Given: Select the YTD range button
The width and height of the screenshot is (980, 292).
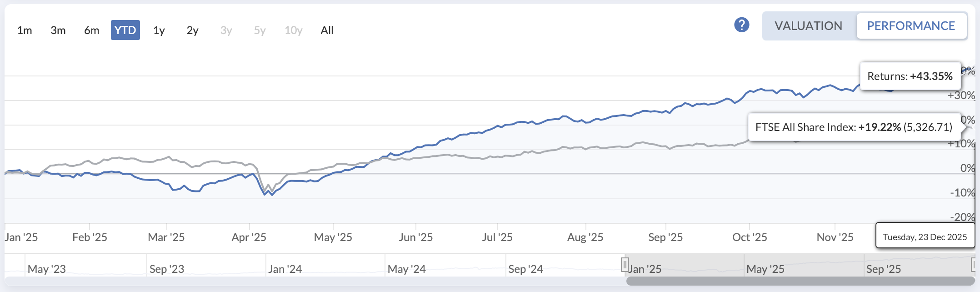Looking at the screenshot, I should point(125,30).
